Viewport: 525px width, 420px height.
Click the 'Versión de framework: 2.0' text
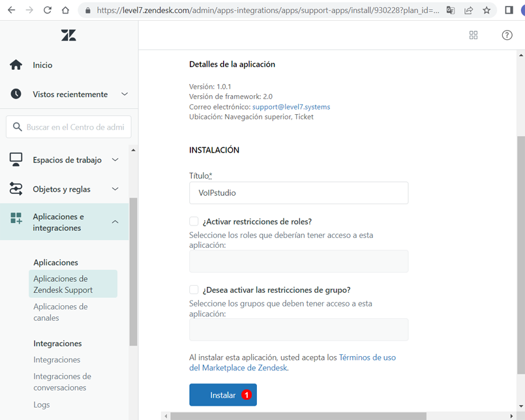[231, 97]
